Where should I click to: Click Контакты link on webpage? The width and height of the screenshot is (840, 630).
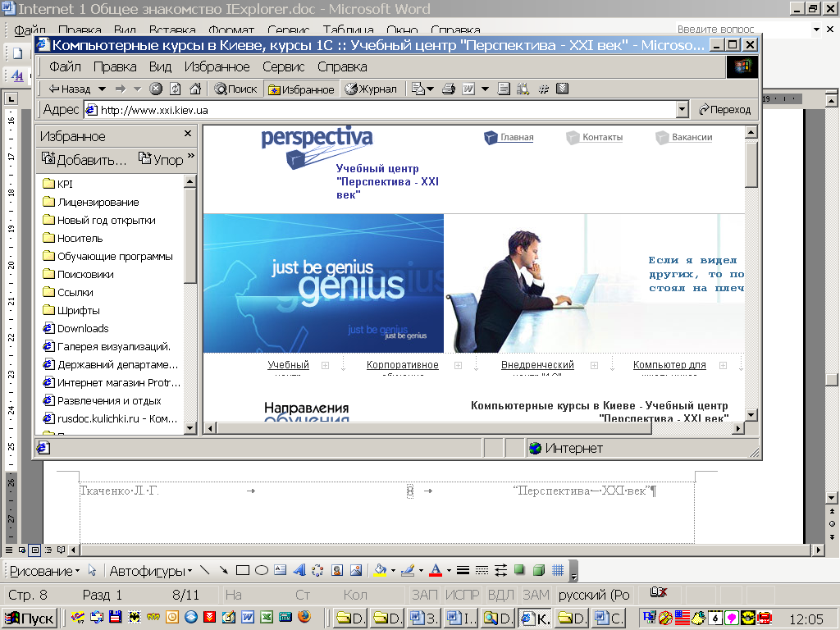point(602,137)
